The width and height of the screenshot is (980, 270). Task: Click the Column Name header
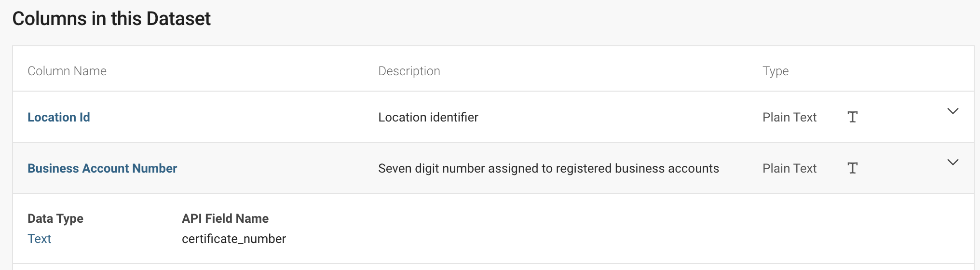(x=67, y=71)
